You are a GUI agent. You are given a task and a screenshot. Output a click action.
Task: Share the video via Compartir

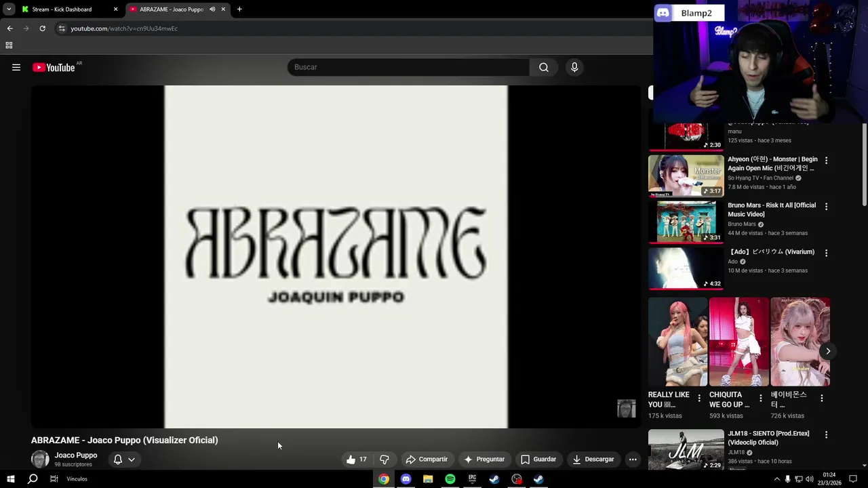point(427,460)
